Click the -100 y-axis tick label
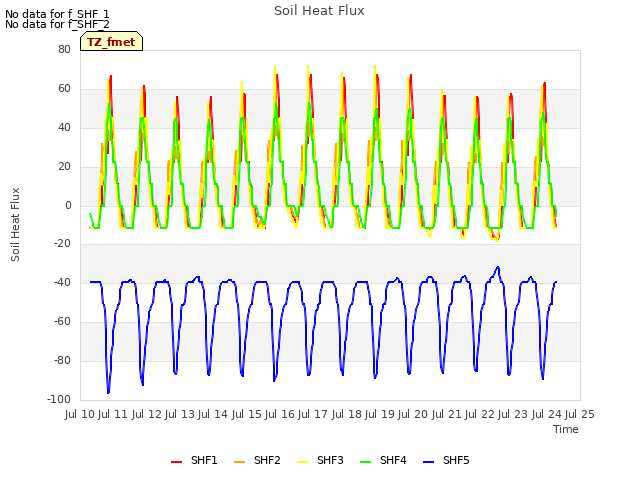640x480 pixels. [x=59, y=399]
